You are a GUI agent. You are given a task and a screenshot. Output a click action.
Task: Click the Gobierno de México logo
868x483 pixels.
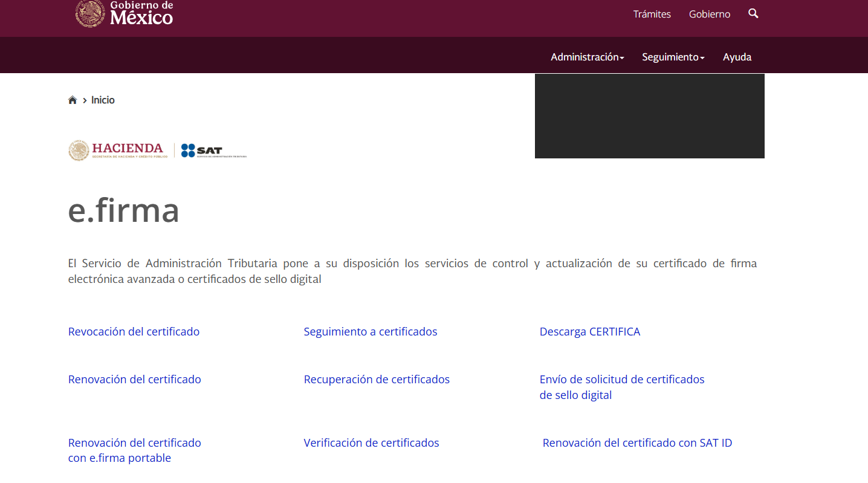(124, 13)
